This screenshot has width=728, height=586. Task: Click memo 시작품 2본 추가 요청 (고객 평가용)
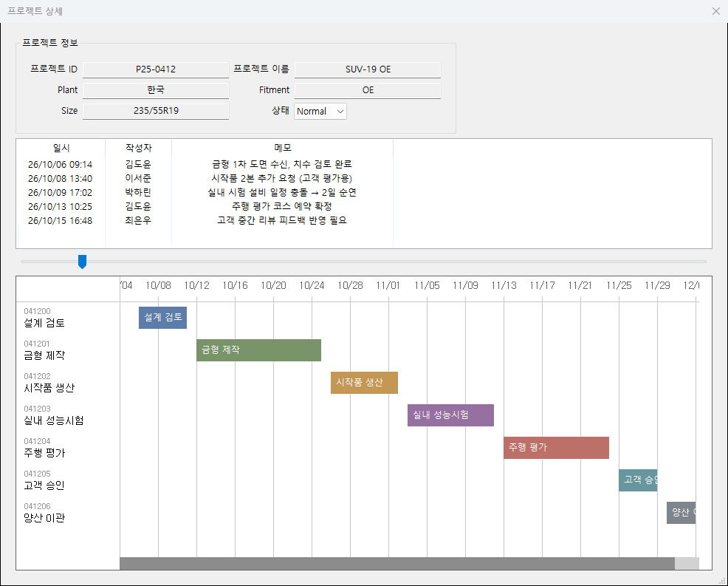click(282, 178)
